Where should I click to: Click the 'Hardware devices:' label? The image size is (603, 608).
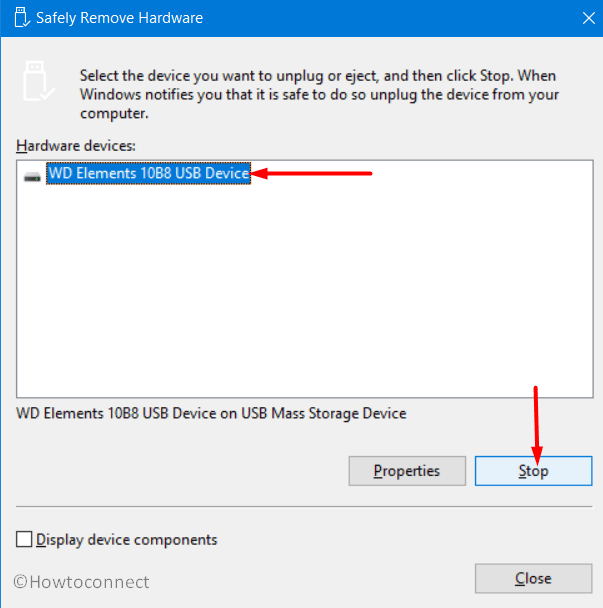point(76,146)
